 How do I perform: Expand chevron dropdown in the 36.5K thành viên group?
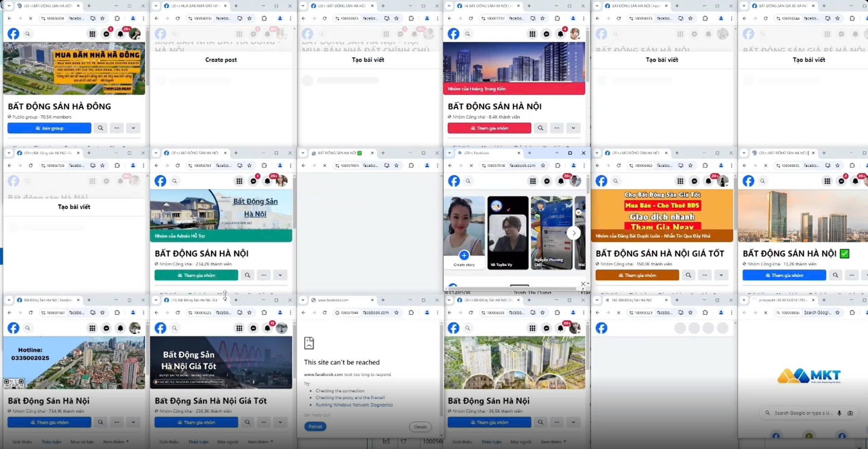[573, 422]
